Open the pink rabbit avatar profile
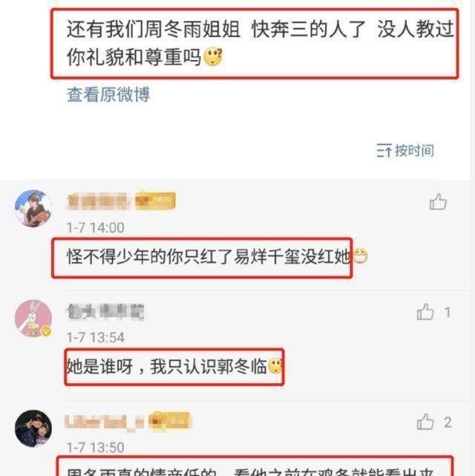Image resolution: width=475 pixels, height=476 pixels. pos(33,318)
